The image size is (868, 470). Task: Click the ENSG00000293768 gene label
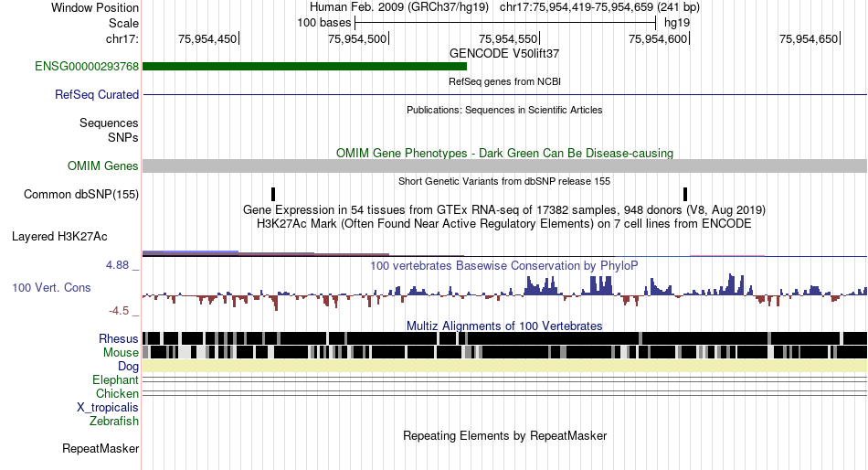click(x=87, y=67)
